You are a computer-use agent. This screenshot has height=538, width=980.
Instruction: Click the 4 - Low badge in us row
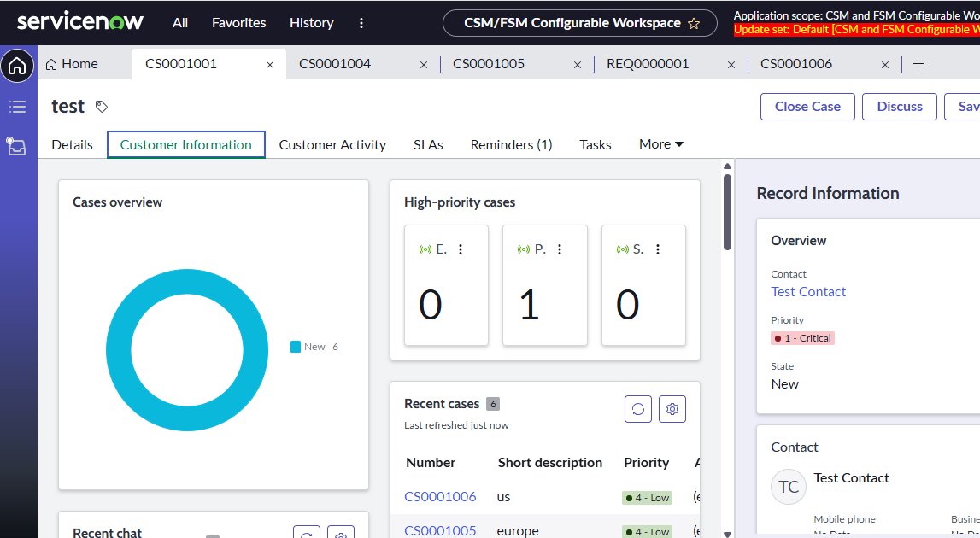(647, 498)
